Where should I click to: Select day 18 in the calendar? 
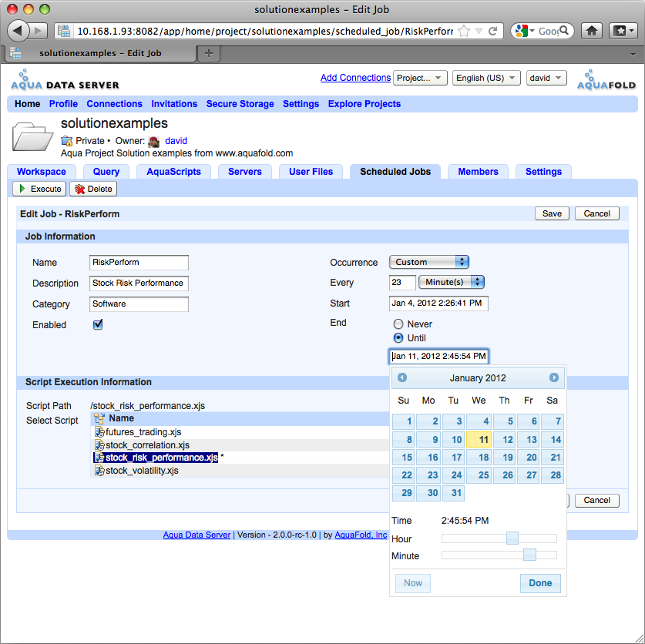[x=479, y=458]
